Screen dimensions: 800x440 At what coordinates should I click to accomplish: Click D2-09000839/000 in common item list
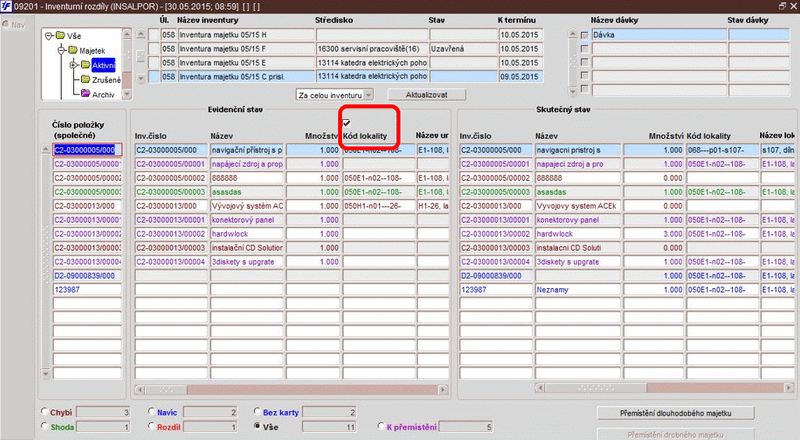[x=87, y=276]
